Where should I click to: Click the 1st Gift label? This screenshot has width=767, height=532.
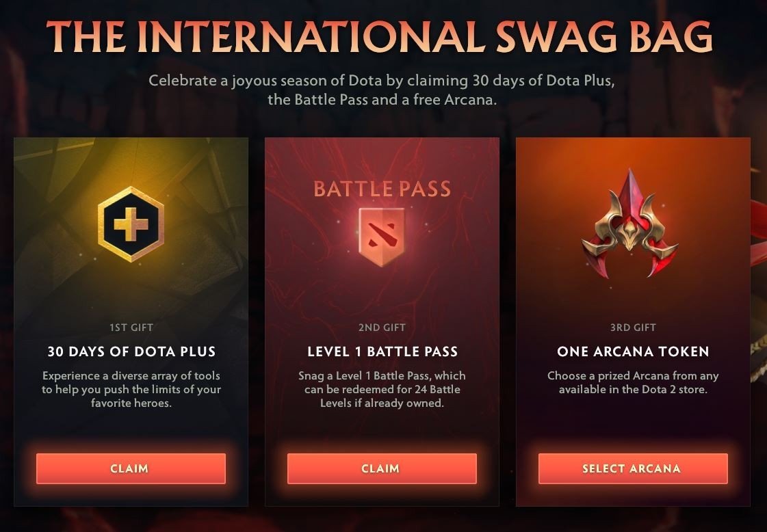point(131,328)
